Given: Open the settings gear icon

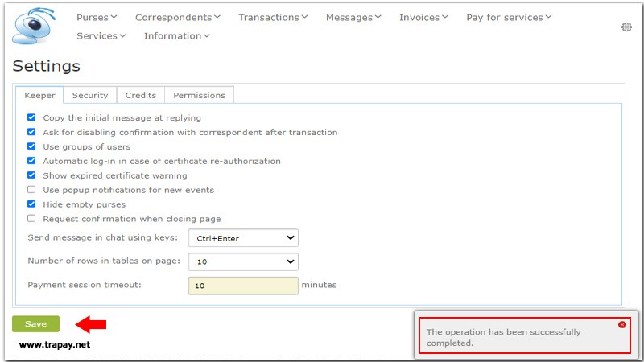Looking at the screenshot, I should tap(626, 27).
